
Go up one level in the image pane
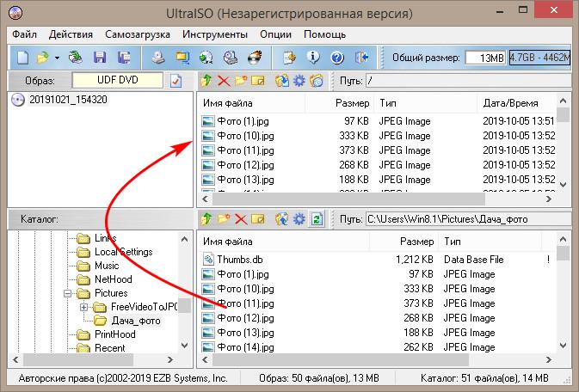click(206, 81)
